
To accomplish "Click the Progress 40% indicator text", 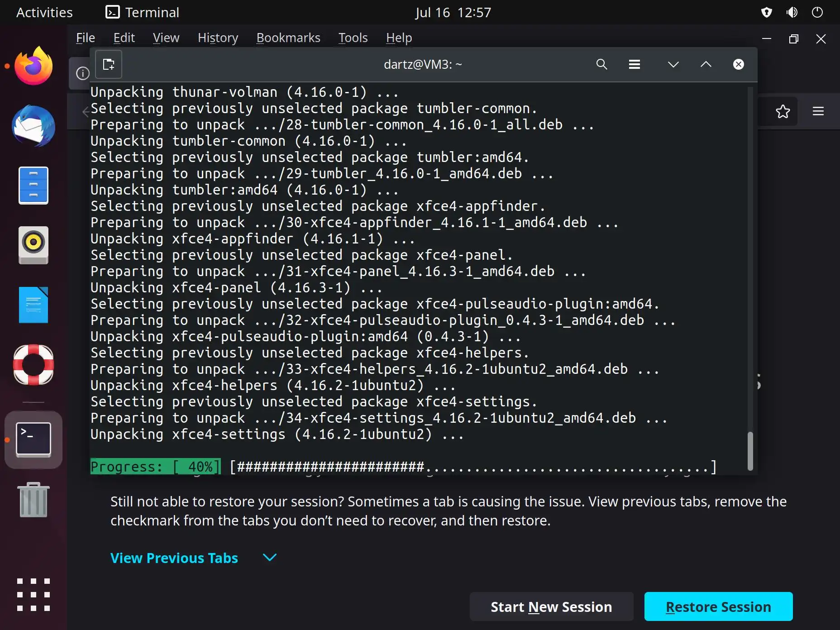I will [x=155, y=467].
